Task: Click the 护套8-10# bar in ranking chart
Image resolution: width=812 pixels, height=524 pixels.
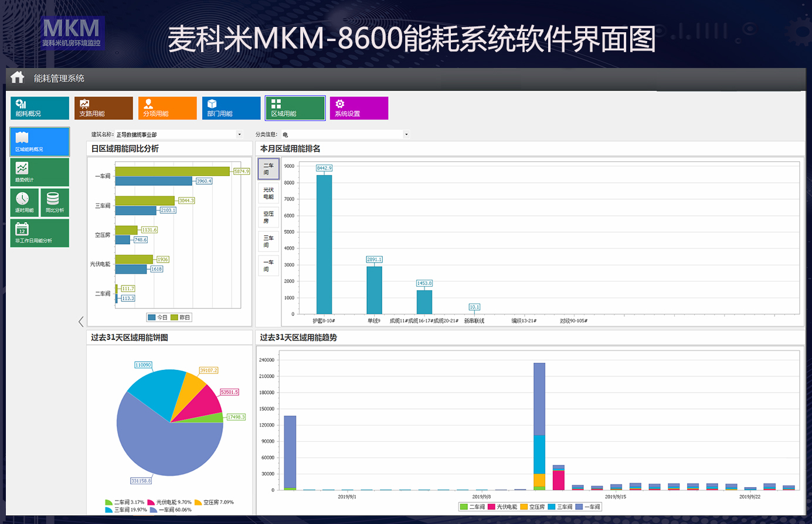Action: click(x=324, y=244)
